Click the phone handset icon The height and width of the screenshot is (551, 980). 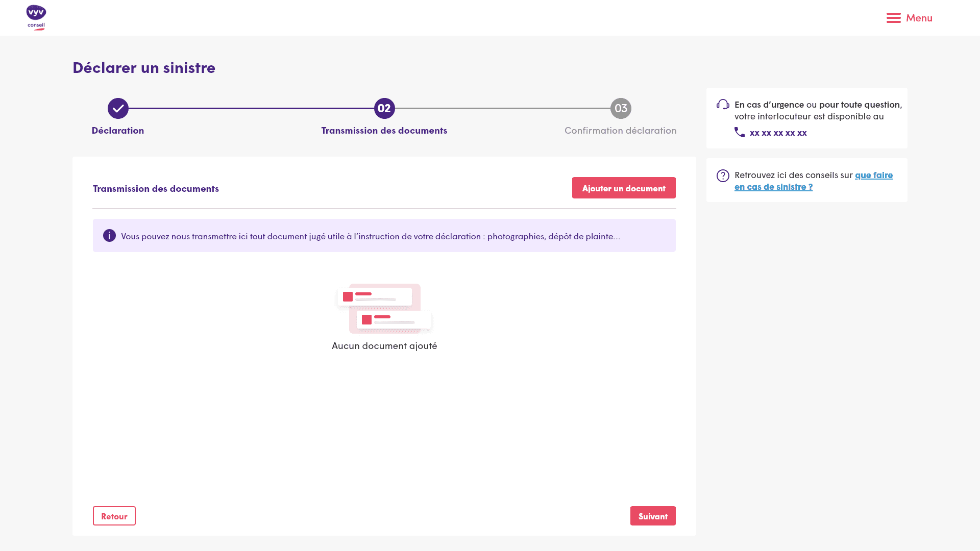(x=739, y=132)
